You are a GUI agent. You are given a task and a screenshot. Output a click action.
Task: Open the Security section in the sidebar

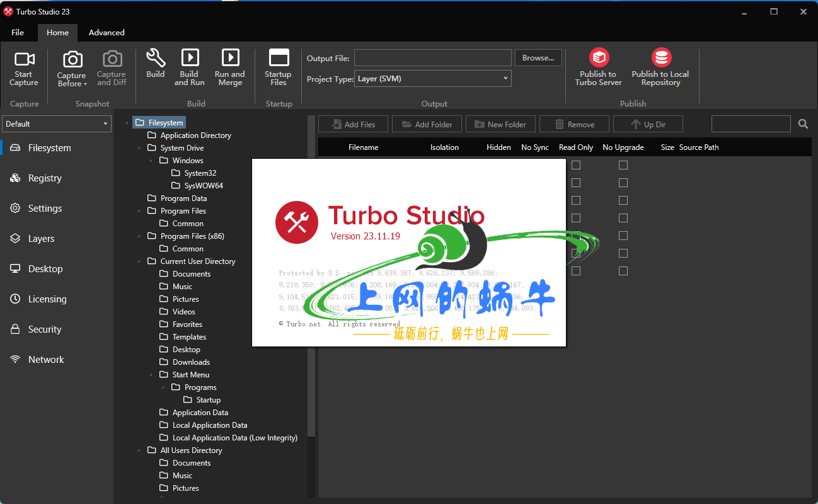point(44,329)
